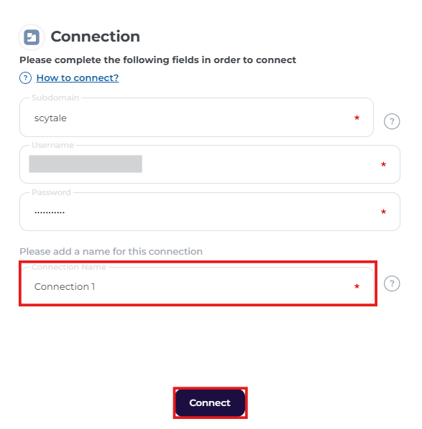The image size is (422, 429).
Task: Click the question mark icon beside How to connect
Action: [25, 78]
